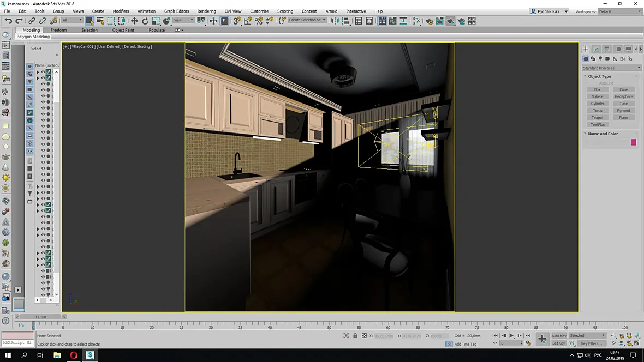Image resolution: width=644 pixels, height=362 pixels.
Task: Choose the Select and Scale tool
Action: coord(156,21)
